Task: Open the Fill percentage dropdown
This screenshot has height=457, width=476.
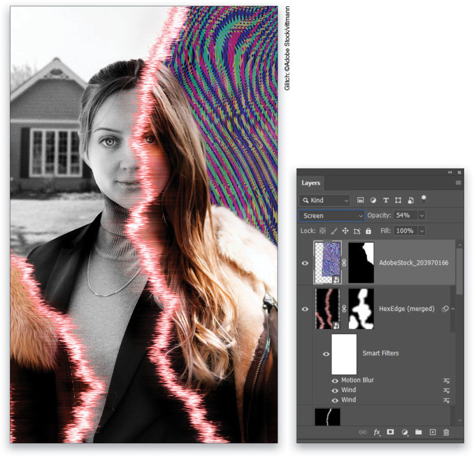Action: tap(421, 230)
